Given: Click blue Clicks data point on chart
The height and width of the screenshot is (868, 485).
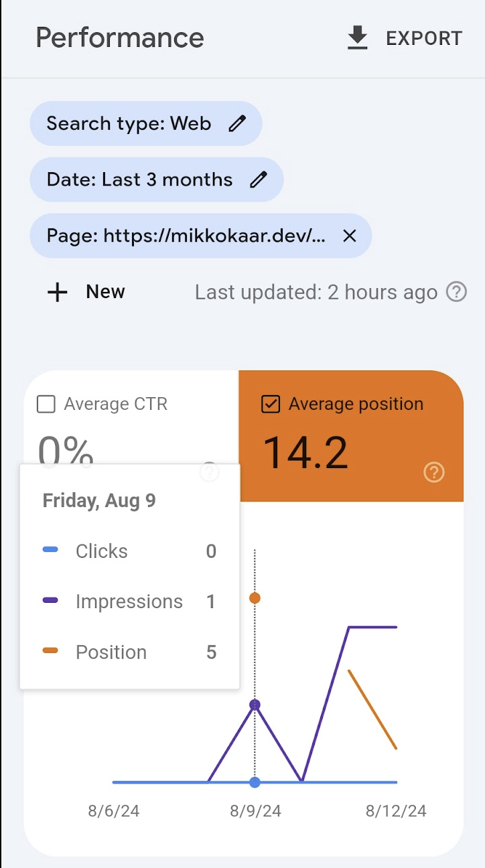Looking at the screenshot, I should 255,782.
